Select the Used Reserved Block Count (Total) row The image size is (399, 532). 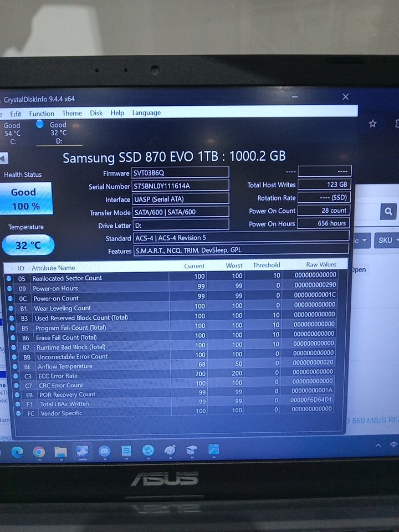point(173,316)
